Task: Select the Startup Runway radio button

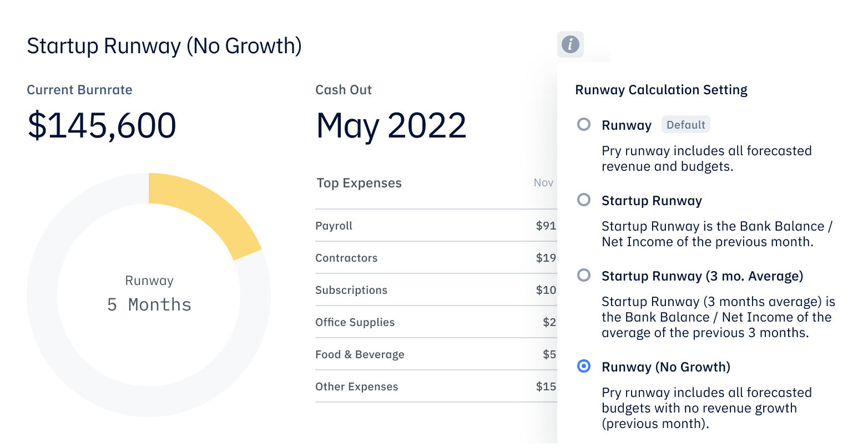Action: pyautogui.click(x=584, y=200)
